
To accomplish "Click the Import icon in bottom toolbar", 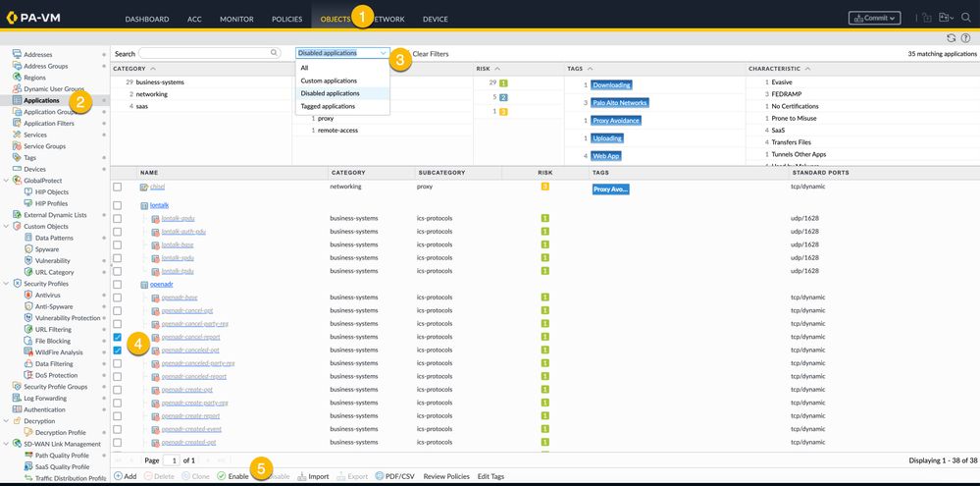I will (301, 476).
